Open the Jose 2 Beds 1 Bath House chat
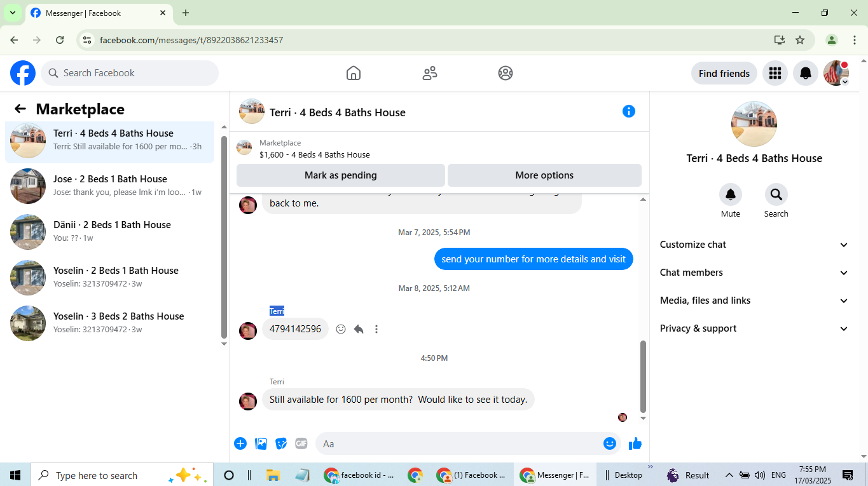The image size is (868, 486). [x=109, y=186]
